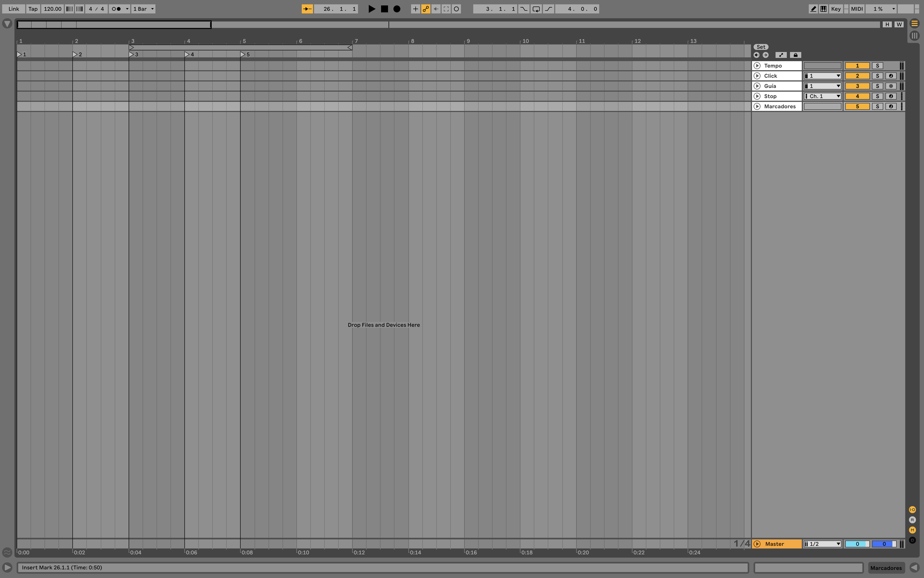Image resolution: width=924 pixels, height=578 pixels.
Task: Click the 26. 1. 1 arrangement position field
Action: [x=336, y=9]
